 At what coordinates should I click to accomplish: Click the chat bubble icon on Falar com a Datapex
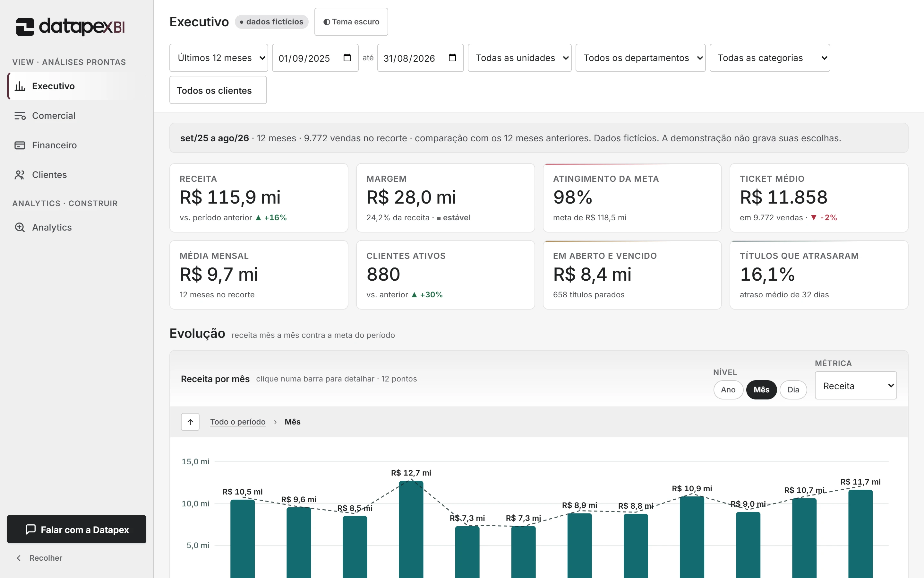[30, 530]
